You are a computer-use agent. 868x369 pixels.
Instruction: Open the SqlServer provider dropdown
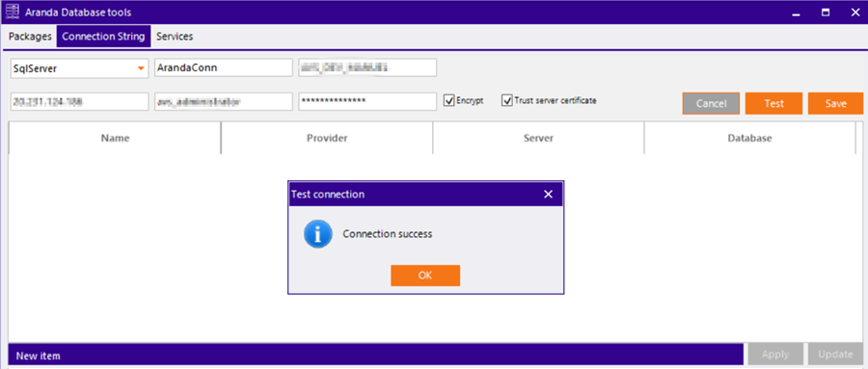click(80, 68)
